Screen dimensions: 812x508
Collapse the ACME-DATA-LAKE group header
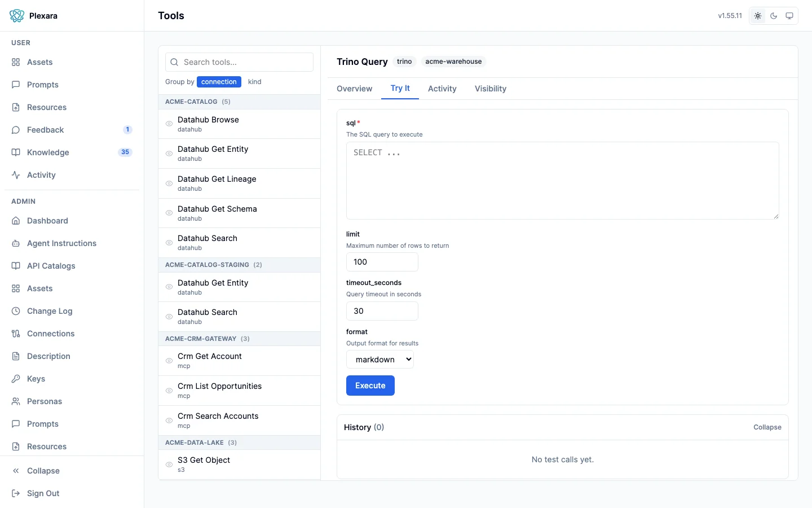[239, 443]
